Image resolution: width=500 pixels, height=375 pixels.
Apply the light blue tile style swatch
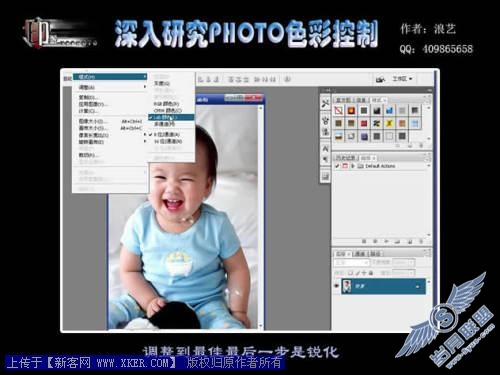(415, 123)
